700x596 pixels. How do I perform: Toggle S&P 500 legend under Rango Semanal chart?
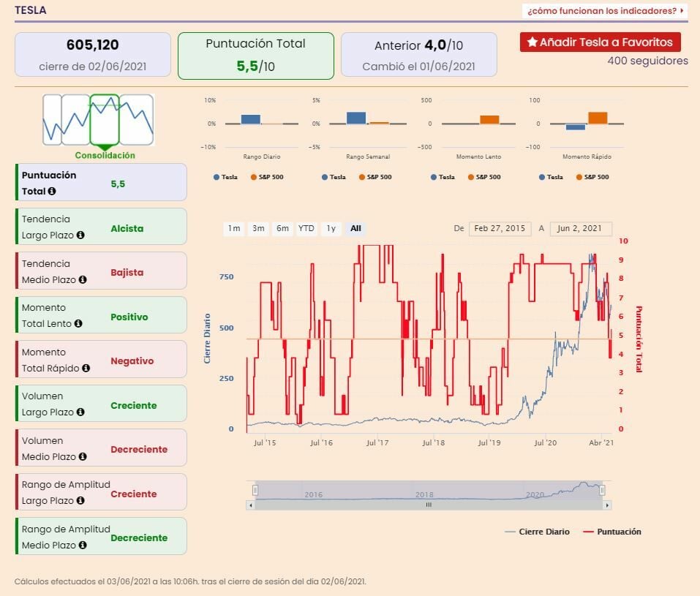coord(375,177)
